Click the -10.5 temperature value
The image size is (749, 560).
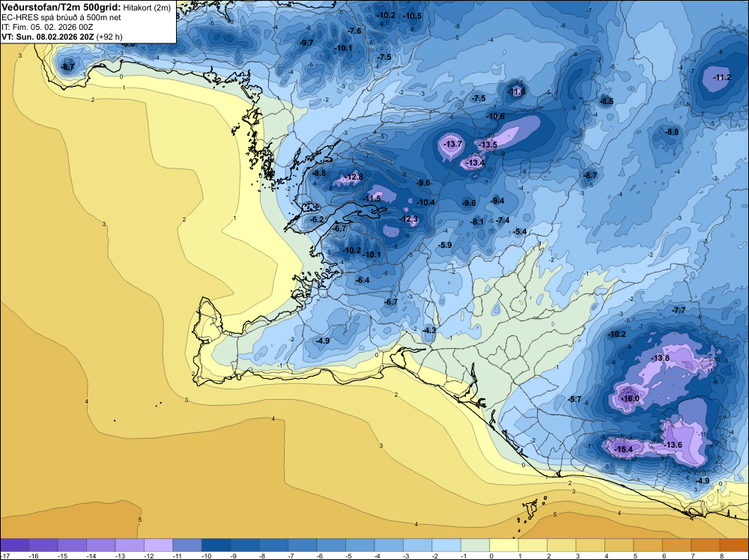pyautogui.click(x=412, y=16)
